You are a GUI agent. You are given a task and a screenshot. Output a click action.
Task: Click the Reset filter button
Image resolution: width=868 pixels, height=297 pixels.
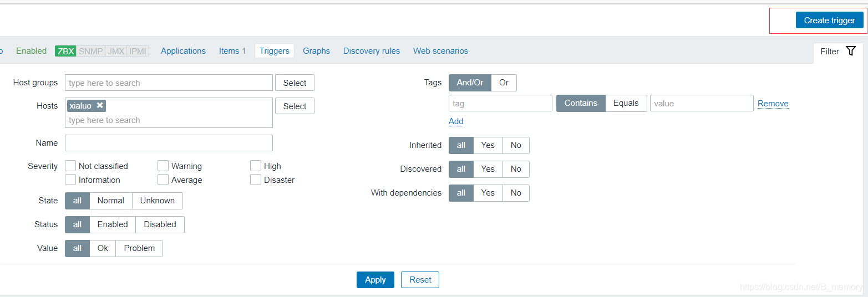(420, 280)
